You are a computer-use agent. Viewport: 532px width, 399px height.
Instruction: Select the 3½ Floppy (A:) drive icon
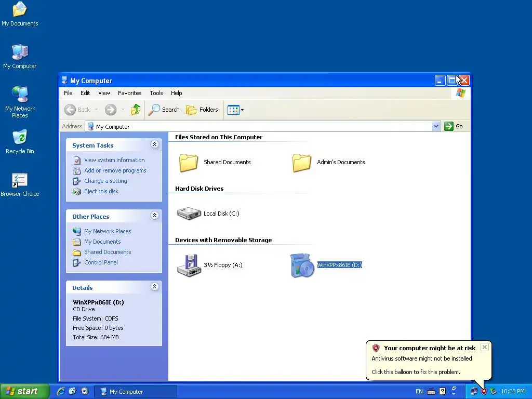189,265
